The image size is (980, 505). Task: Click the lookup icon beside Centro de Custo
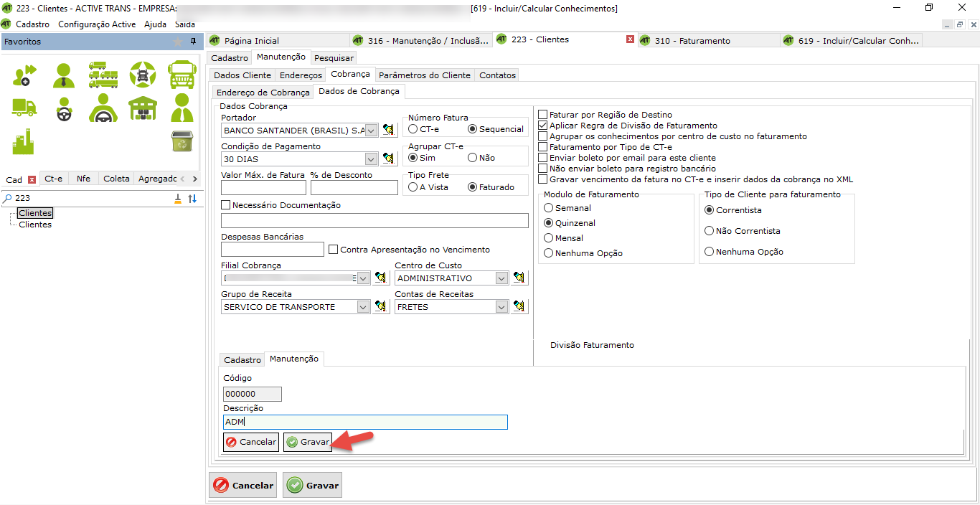pos(520,278)
